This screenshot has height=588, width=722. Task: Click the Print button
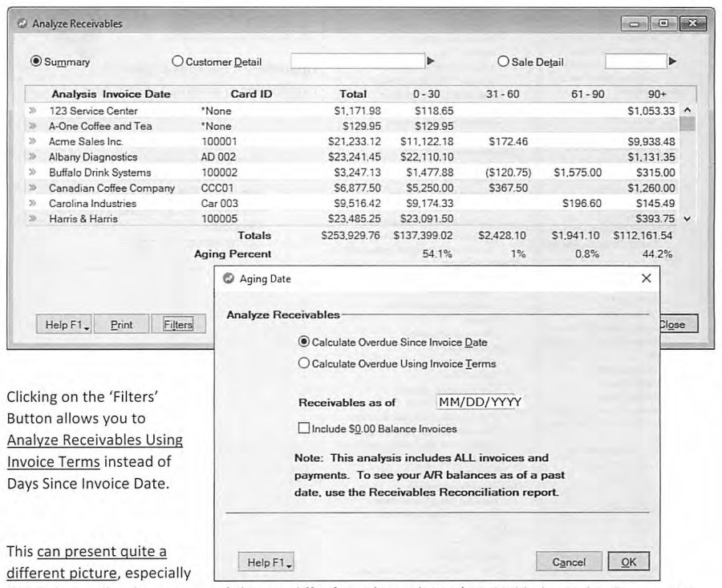point(122,325)
